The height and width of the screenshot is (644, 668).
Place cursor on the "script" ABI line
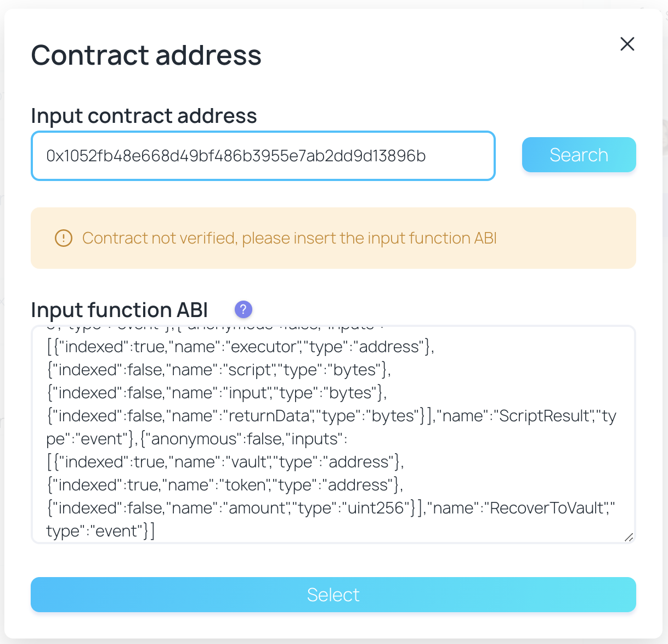point(219,370)
